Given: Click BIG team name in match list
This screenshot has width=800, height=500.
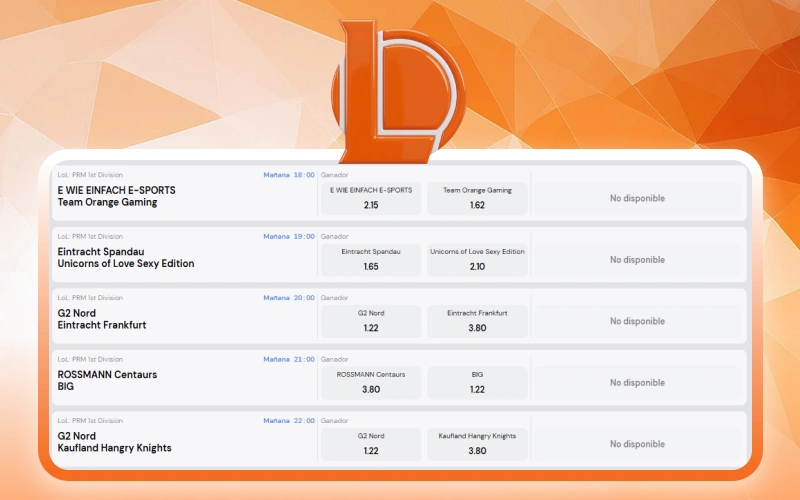Looking at the screenshot, I should point(65,386).
